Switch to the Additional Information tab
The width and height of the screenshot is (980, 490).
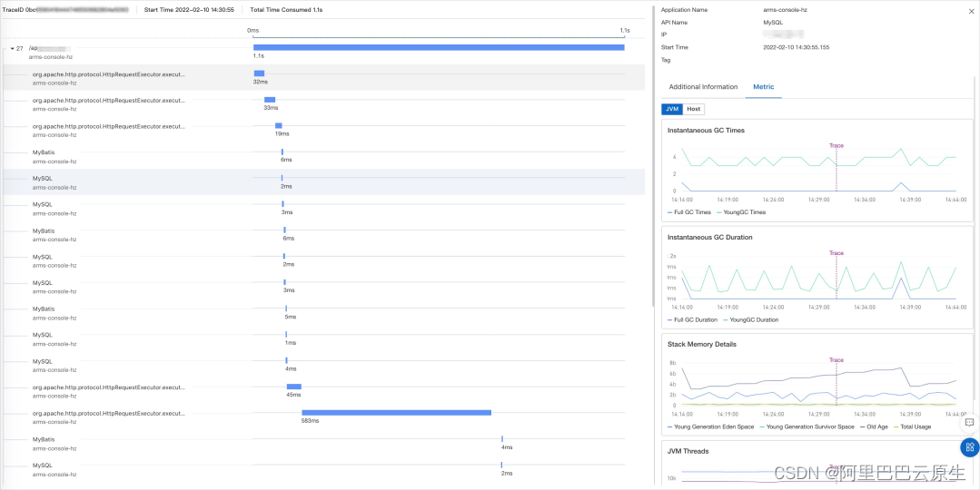pyautogui.click(x=703, y=87)
